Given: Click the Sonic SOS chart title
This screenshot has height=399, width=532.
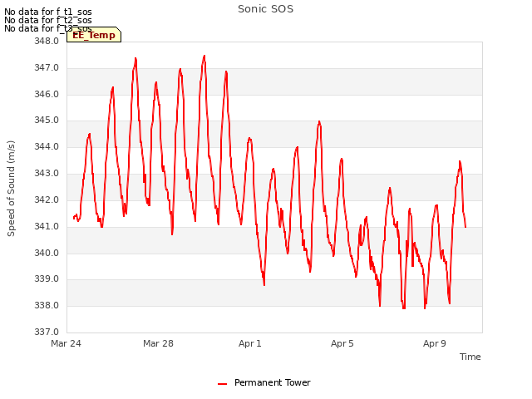Looking at the screenshot, I should click(265, 9).
